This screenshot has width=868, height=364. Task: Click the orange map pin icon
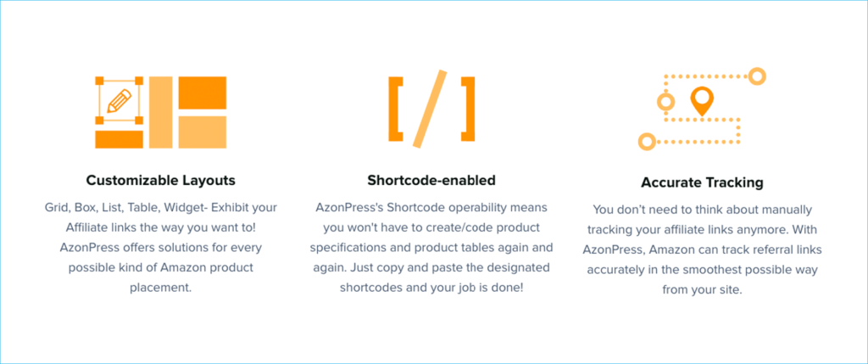[701, 101]
